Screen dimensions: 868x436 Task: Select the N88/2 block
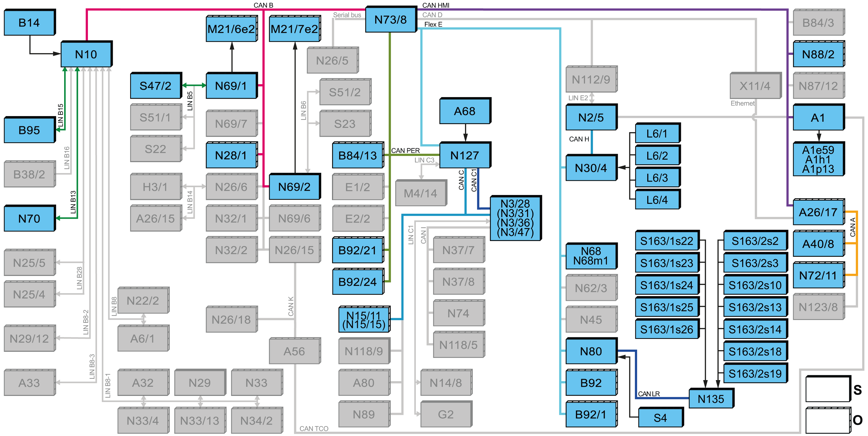point(819,54)
